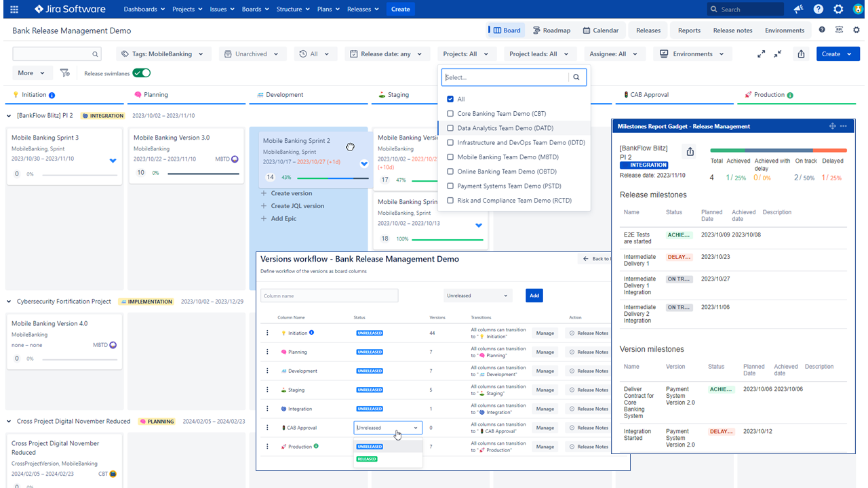Collapse the Cybersecurity Fortification Project swimlane

point(9,302)
